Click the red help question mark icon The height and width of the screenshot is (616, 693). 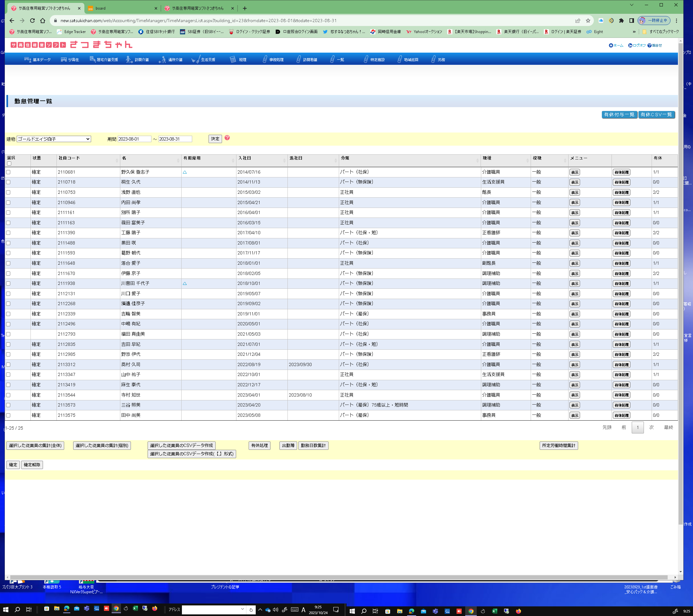click(227, 138)
